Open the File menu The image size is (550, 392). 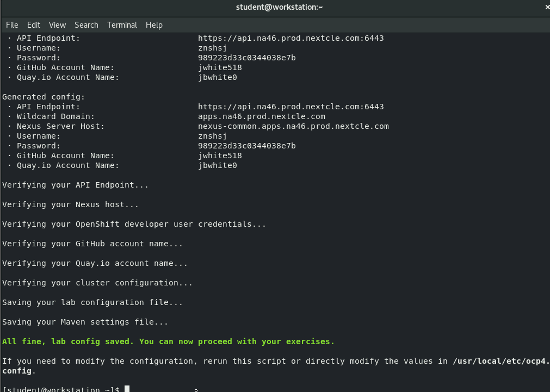pyautogui.click(x=12, y=25)
